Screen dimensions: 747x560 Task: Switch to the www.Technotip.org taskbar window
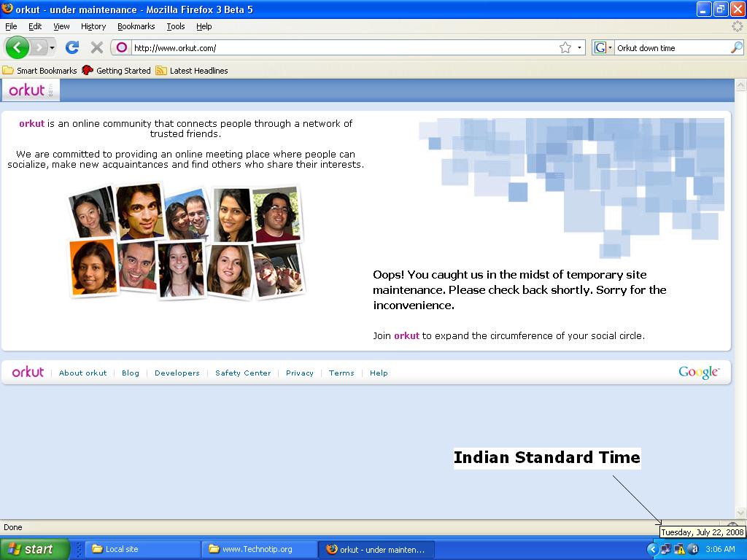[259, 549]
